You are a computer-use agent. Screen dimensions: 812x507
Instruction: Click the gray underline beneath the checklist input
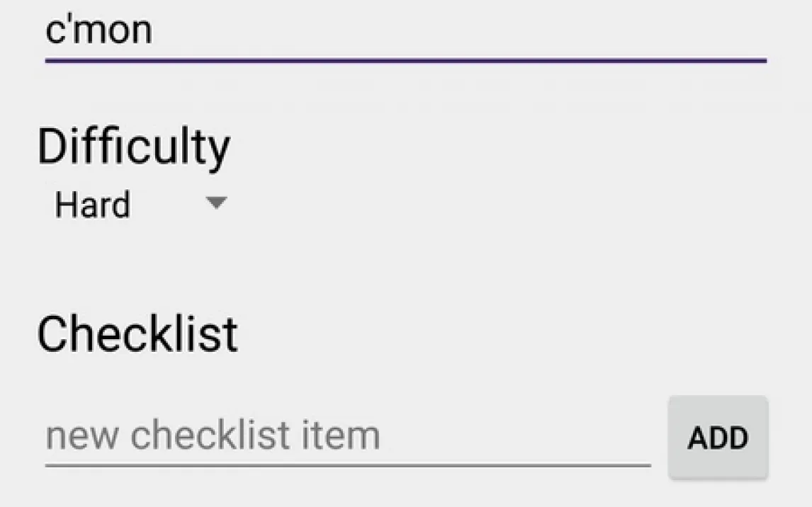pos(348,465)
